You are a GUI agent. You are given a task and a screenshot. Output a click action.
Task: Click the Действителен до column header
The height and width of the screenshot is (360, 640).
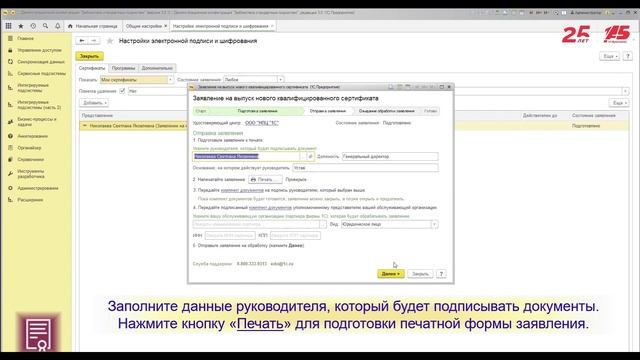tap(540, 116)
